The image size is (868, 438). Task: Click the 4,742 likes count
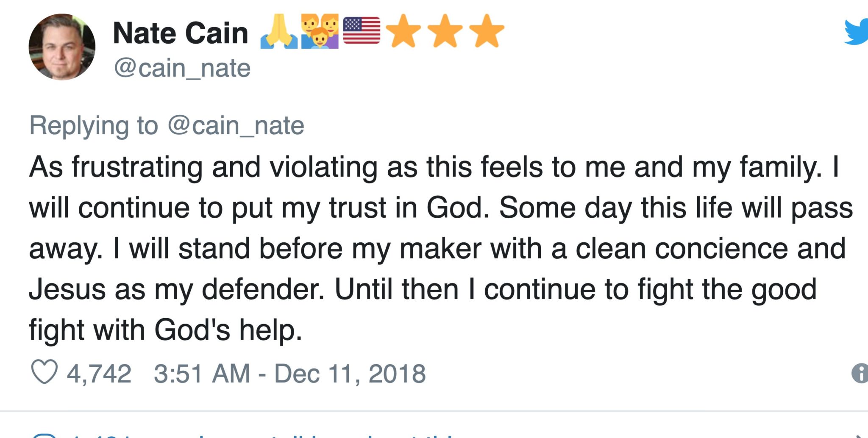coord(99,374)
